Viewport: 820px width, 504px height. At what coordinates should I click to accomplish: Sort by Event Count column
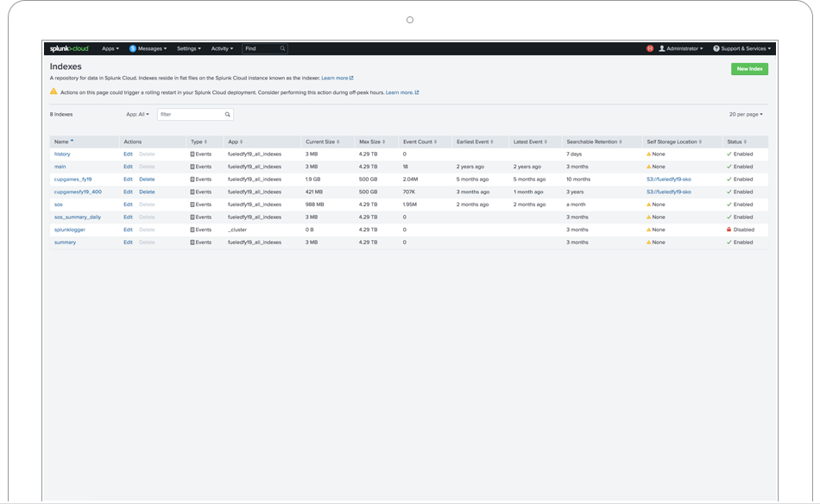pyautogui.click(x=420, y=142)
